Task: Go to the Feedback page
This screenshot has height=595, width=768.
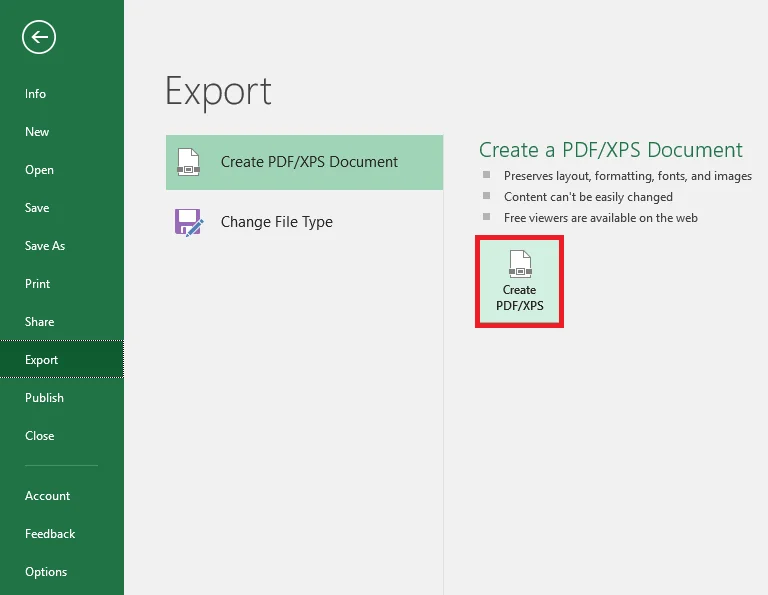Action: 50,534
